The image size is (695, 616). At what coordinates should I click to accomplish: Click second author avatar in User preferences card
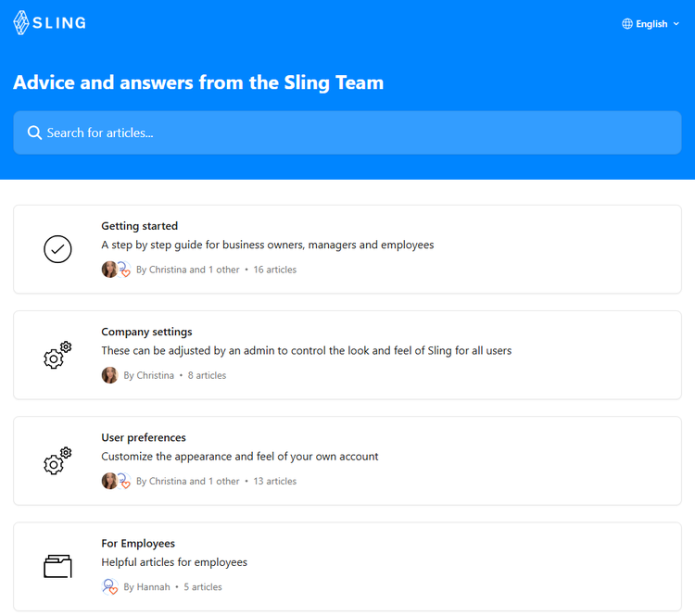click(124, 481)
